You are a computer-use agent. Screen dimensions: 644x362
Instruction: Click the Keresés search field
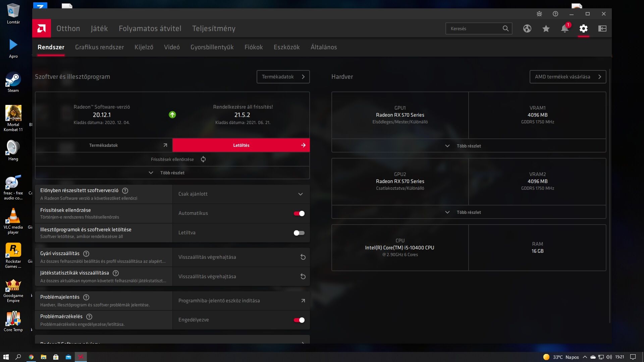coord(479,28)
